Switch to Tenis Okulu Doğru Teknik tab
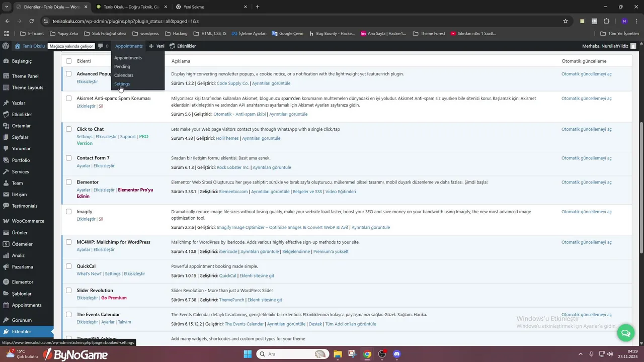This screenshot has width=644, height=362. [x=130, y=7]
